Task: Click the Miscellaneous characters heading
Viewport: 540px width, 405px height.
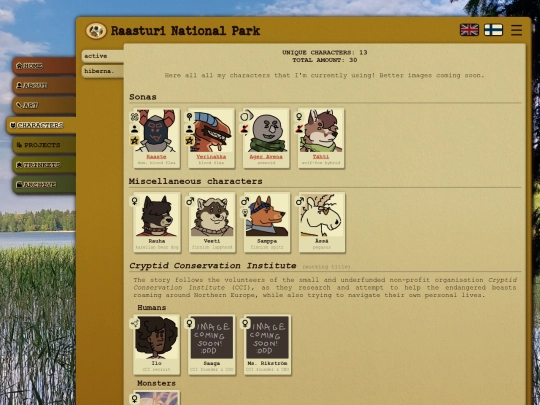Action: pyautogui.click(x=196, y=181)
